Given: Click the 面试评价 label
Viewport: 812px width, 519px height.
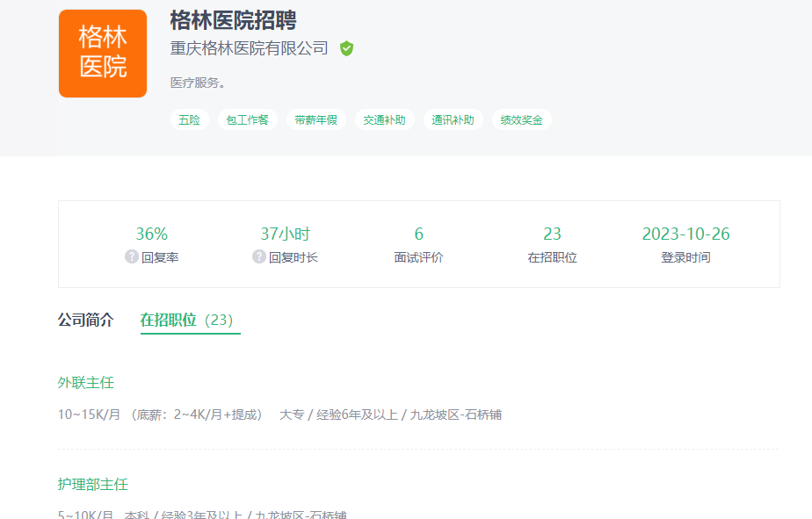Looking at the screenshot, I should click(x=418, y=257).
